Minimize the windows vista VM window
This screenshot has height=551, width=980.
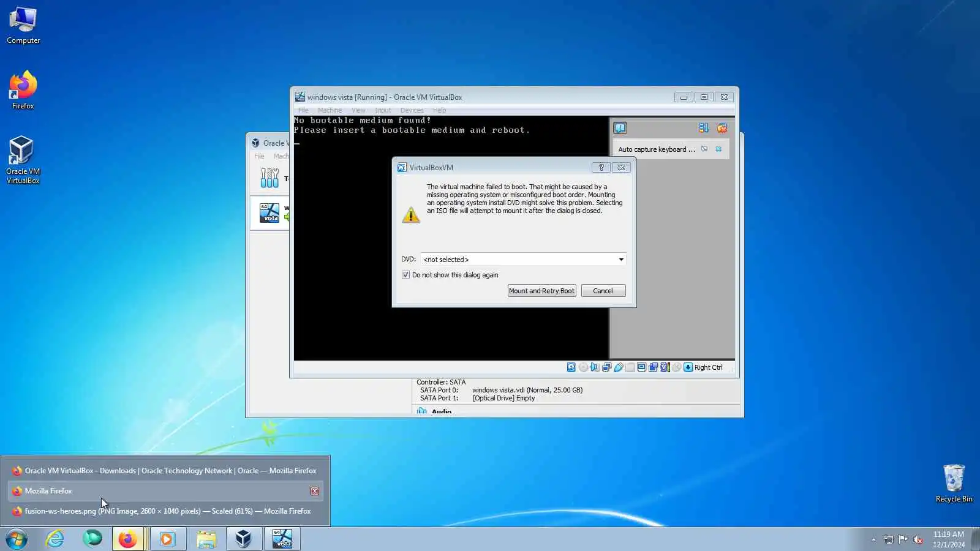[x=684, y=97]
